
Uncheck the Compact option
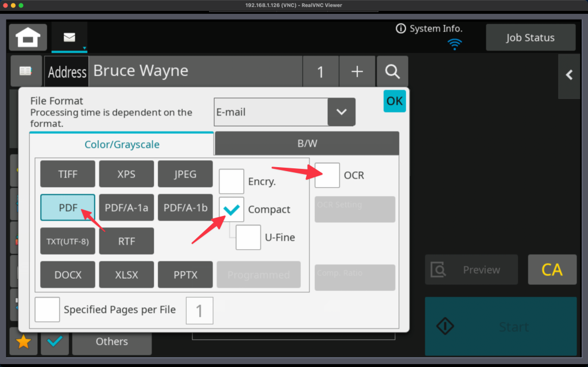coord(231,210)
